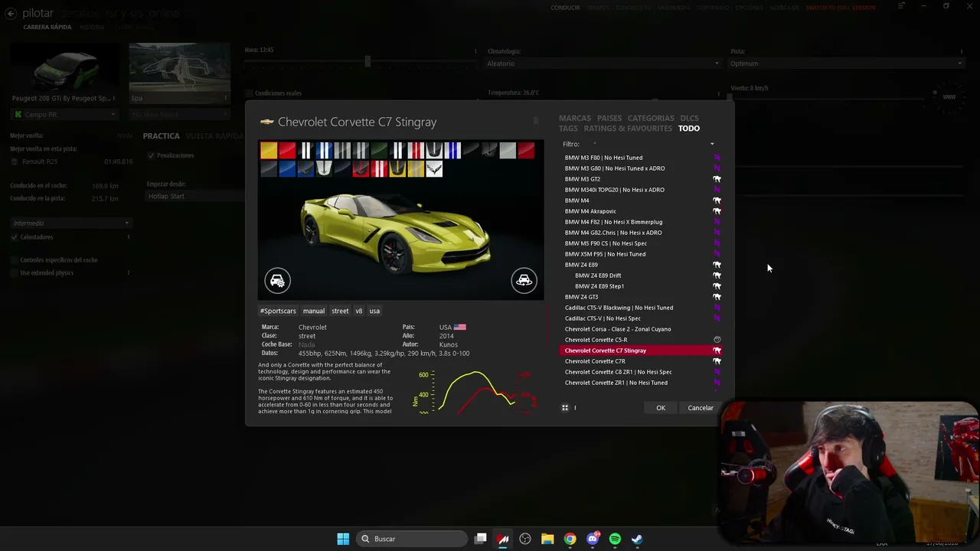Click the Kunos badge on BMW M3 GT2 row
Screen dimensions: 980x551
pyautogui.click(x=717, y=179)
